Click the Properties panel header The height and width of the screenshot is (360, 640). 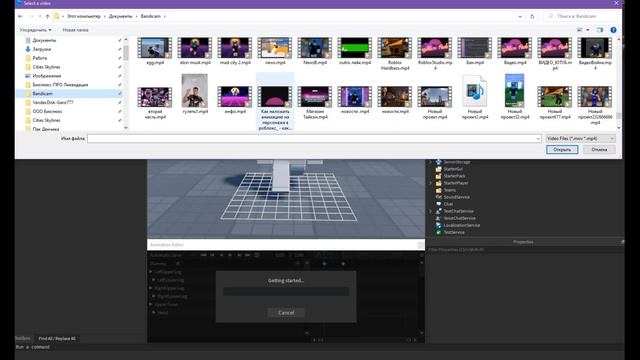(x=523, y=242)
